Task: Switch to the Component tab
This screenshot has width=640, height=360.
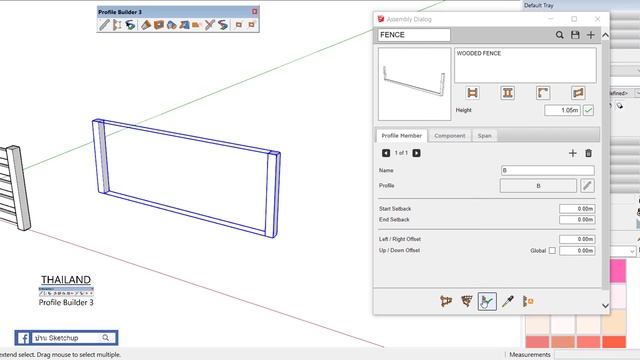Action: pos(450,136)
